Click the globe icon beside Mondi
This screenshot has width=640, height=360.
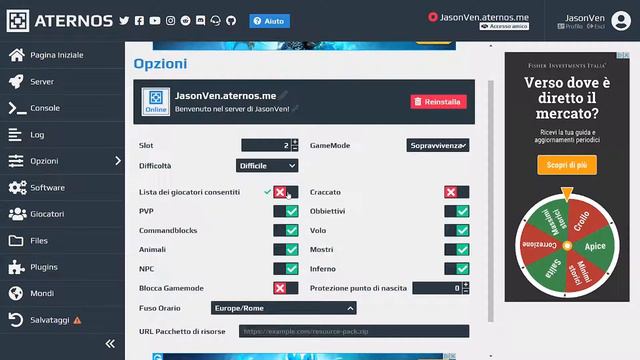(x=16, y=293)
